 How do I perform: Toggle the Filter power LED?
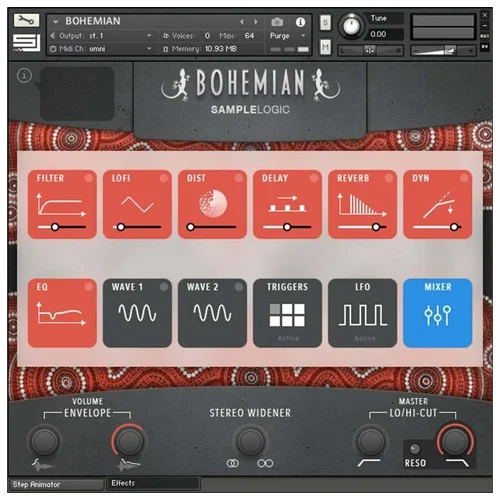point(89,178)
